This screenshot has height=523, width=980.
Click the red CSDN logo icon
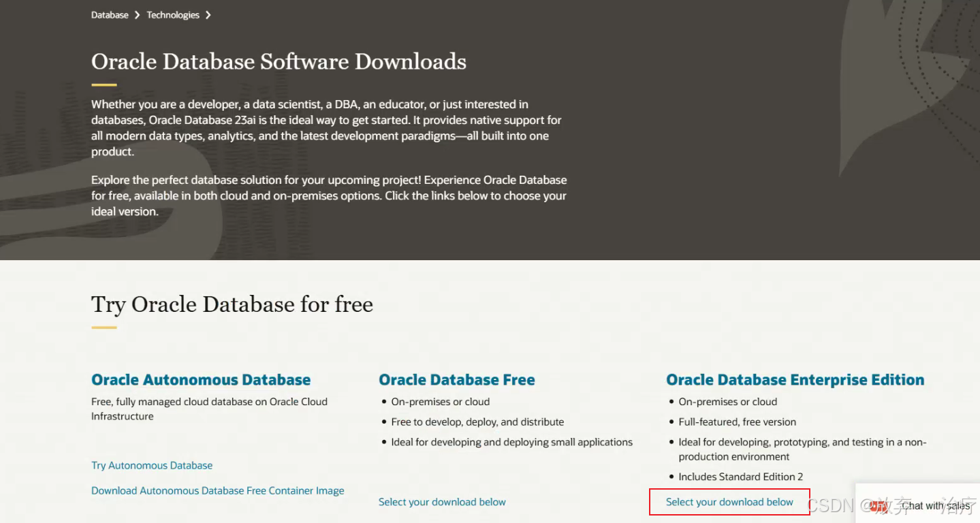878,506
